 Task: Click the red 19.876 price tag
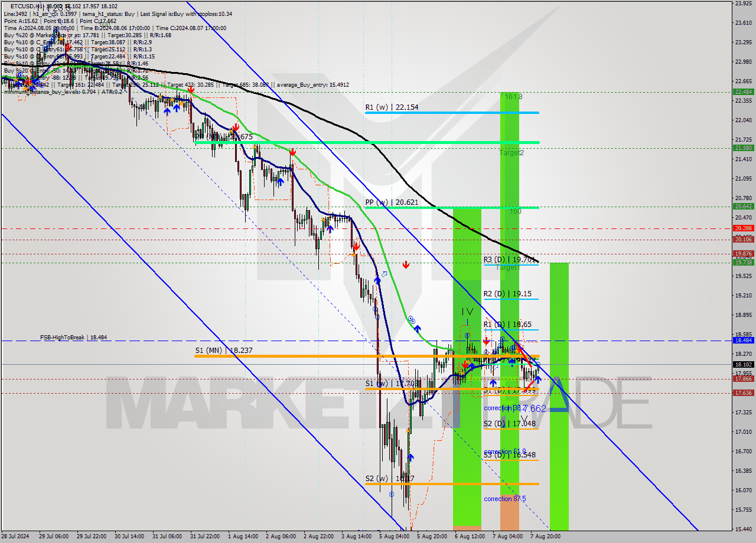742,254
